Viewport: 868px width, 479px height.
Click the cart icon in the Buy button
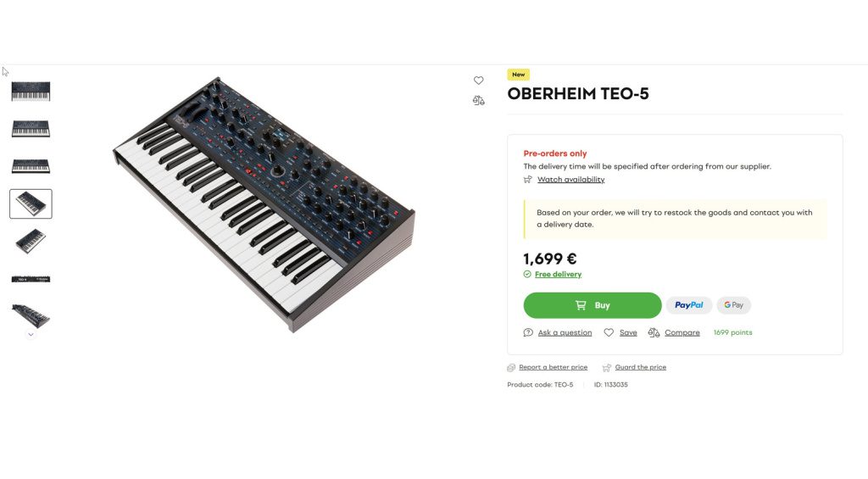(581, 305)
